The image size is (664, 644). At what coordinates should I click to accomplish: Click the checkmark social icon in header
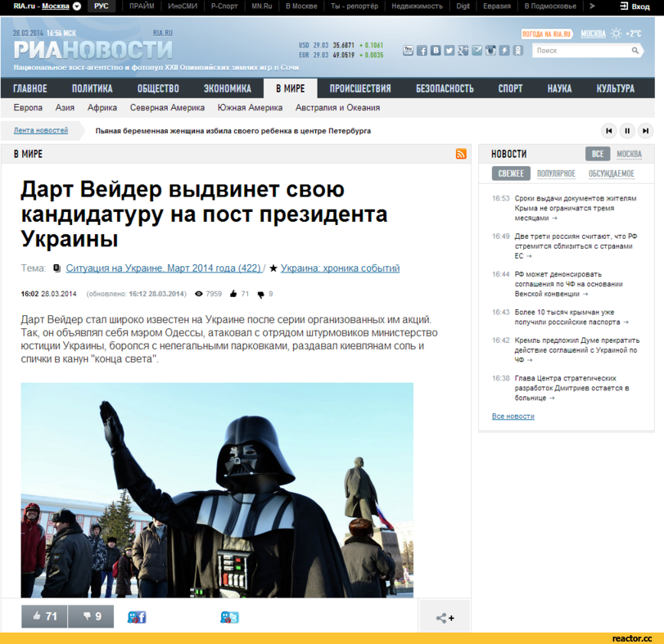pyautogui.click(x=477, y=51)
